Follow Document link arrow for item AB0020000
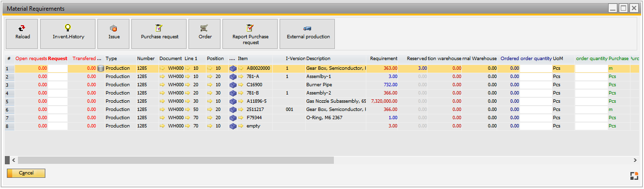 point(162,68)
